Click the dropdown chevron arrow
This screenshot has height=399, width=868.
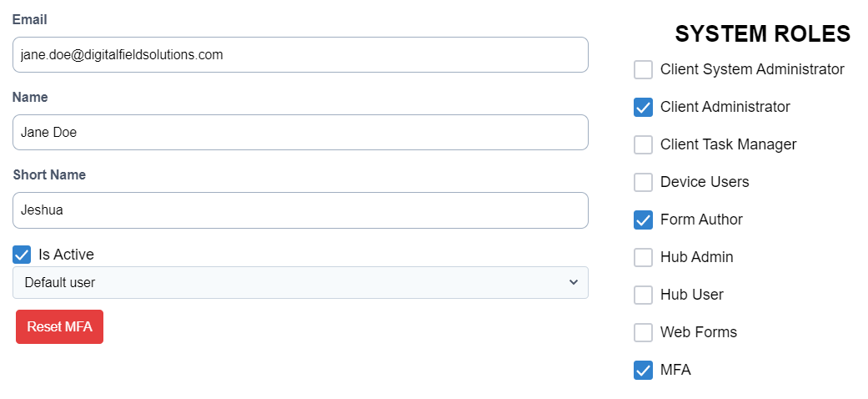[574, 282]
